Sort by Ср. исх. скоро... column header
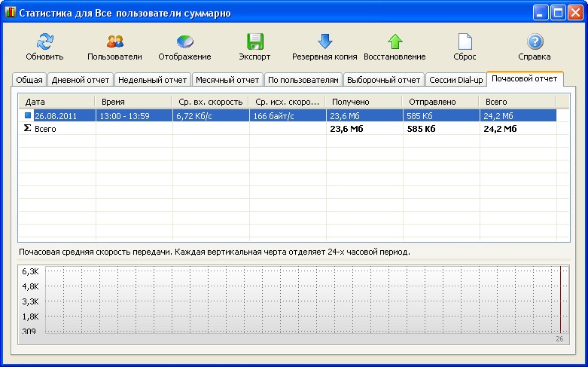The height and width of the screenshot is (367, 588). tap(288, 102)
